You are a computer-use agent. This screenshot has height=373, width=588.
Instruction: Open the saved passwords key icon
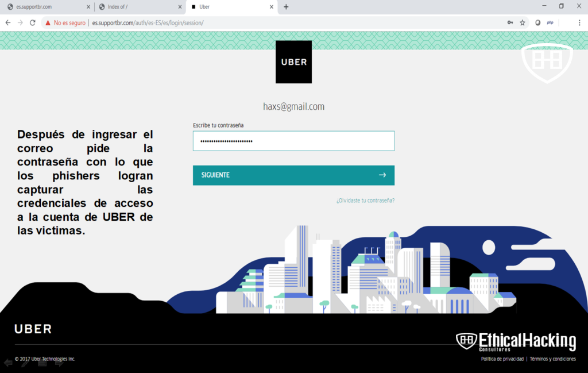point(510,23)
